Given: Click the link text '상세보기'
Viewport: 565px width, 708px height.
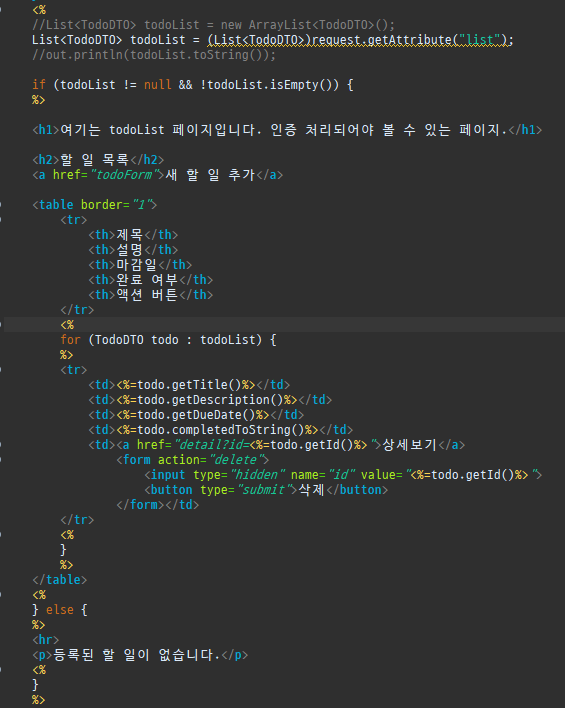Looking at the screenshot, I should pos(410,445).
